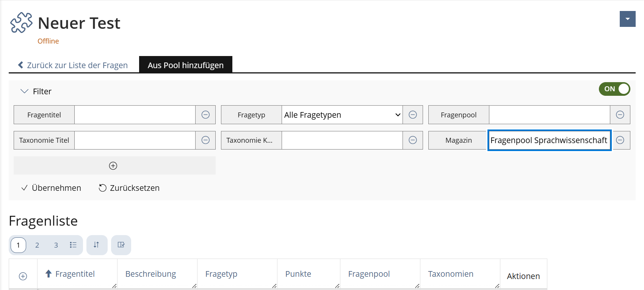The width and height of the screenshot is (644, 290).
Task: Reset filters with Zurücksetzen
Action: pos(129,188)
